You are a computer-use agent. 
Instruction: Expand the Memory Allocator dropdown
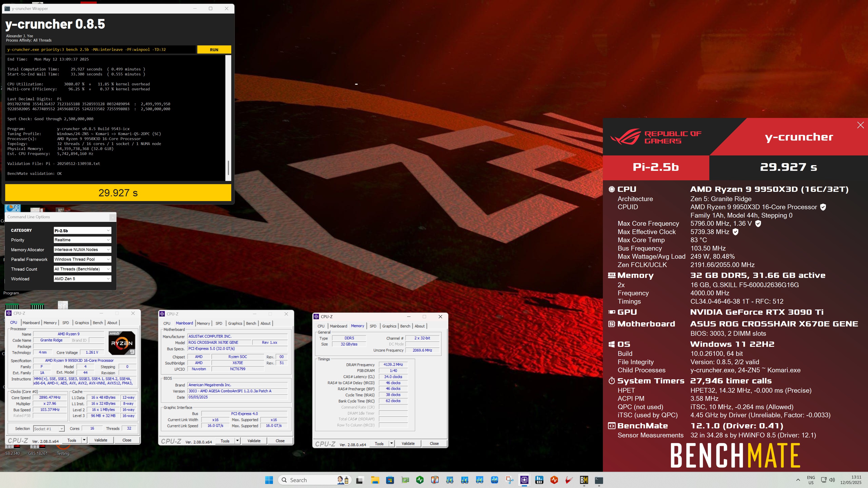click(82, 250)
